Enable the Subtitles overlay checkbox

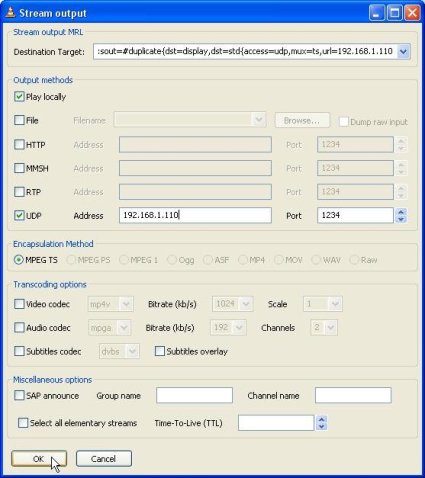(160, 351)
